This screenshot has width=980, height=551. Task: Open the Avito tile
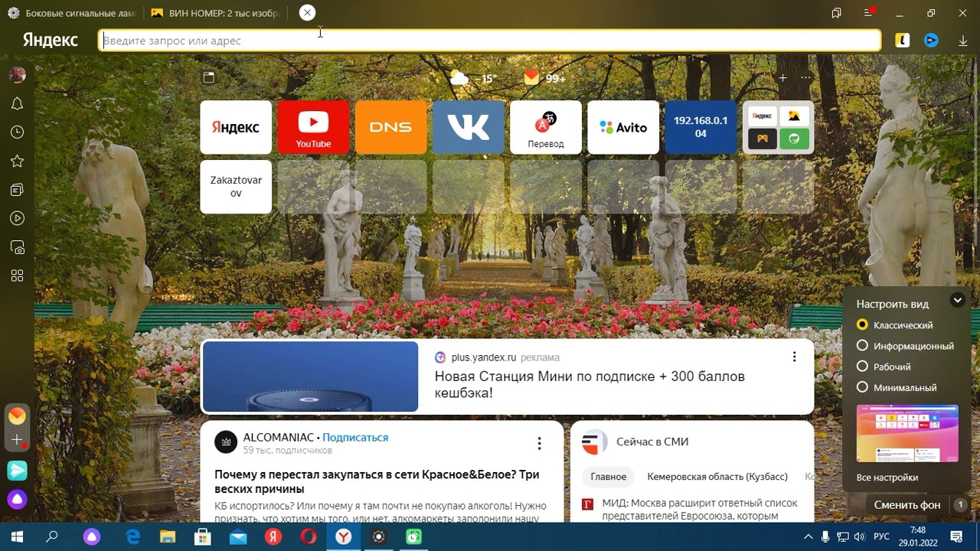point(623,127)
